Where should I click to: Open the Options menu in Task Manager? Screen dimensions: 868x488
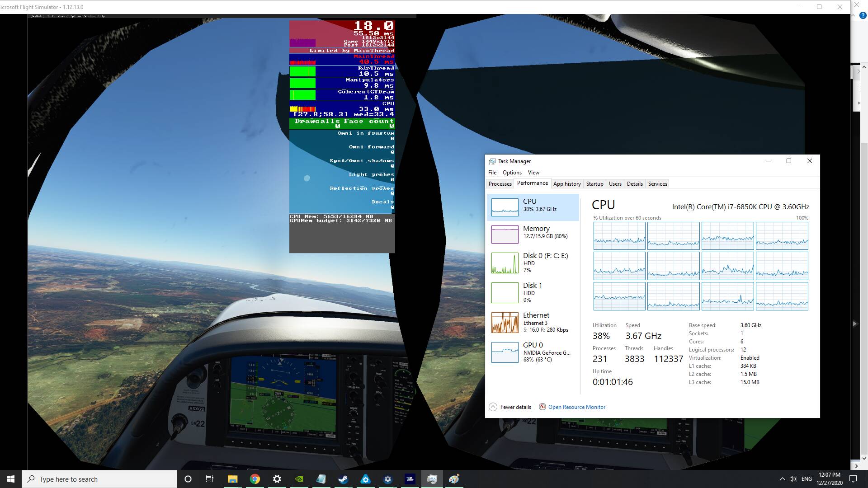[x=512, y=173]
